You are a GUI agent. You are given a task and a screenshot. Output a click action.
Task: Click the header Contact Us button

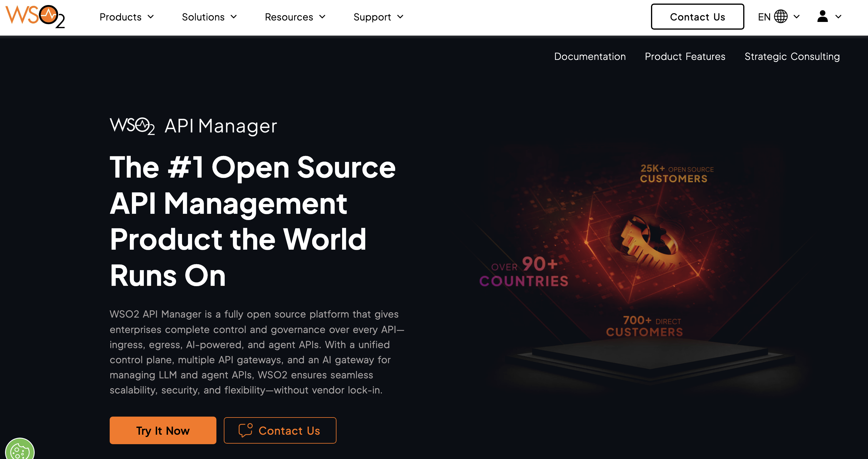[697, 17]
